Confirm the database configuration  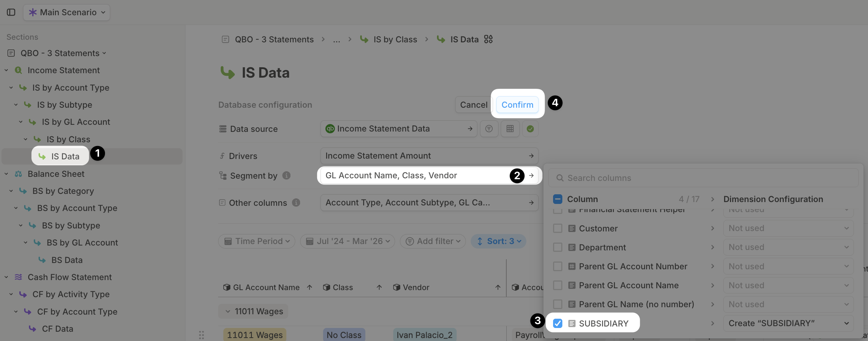click(517, 105)
